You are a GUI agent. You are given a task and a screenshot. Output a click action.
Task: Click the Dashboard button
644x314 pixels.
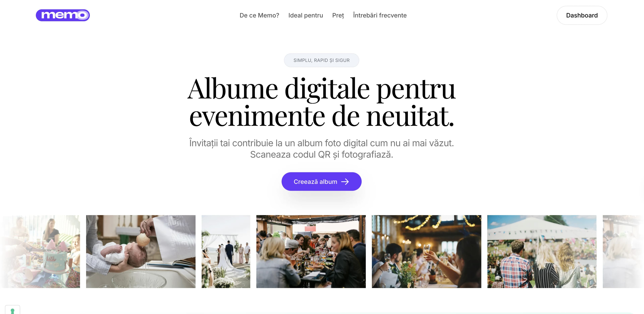[x=582, y=15]
